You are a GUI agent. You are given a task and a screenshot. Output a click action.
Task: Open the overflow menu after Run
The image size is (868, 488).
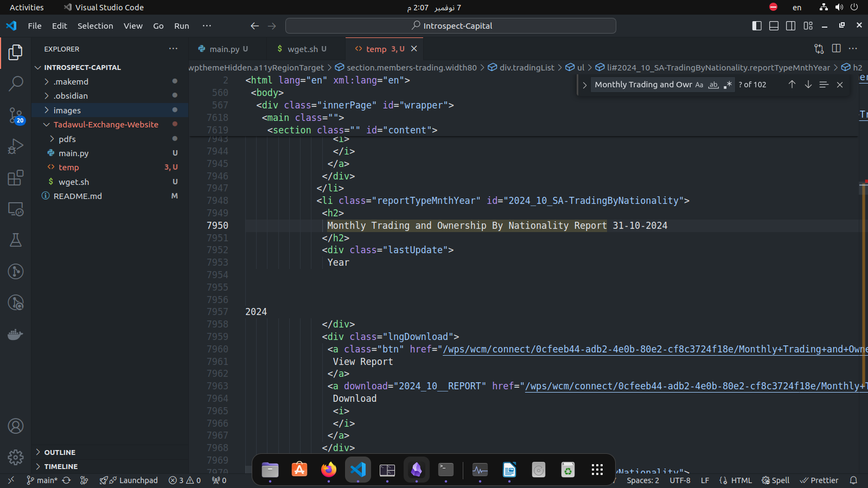pos(207,25)
